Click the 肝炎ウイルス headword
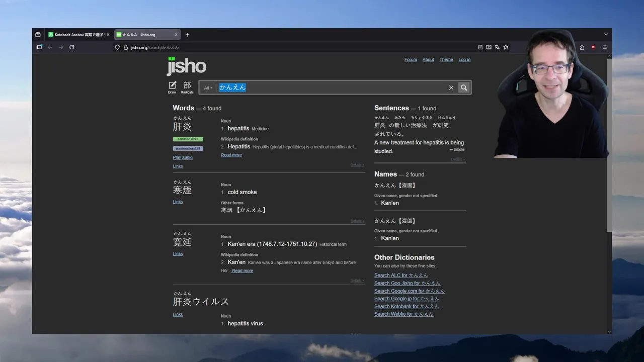This screenshot has width=644, height=362. tap(201, 302)
